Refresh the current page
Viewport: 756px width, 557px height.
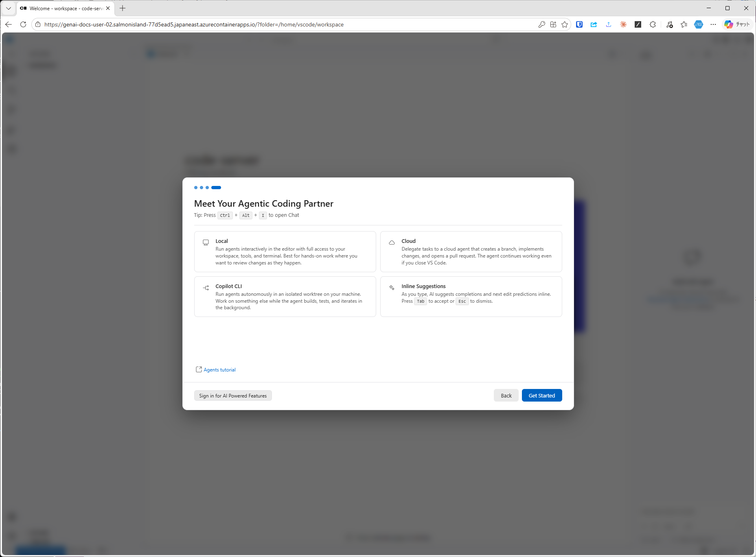[x=23, y=24]
